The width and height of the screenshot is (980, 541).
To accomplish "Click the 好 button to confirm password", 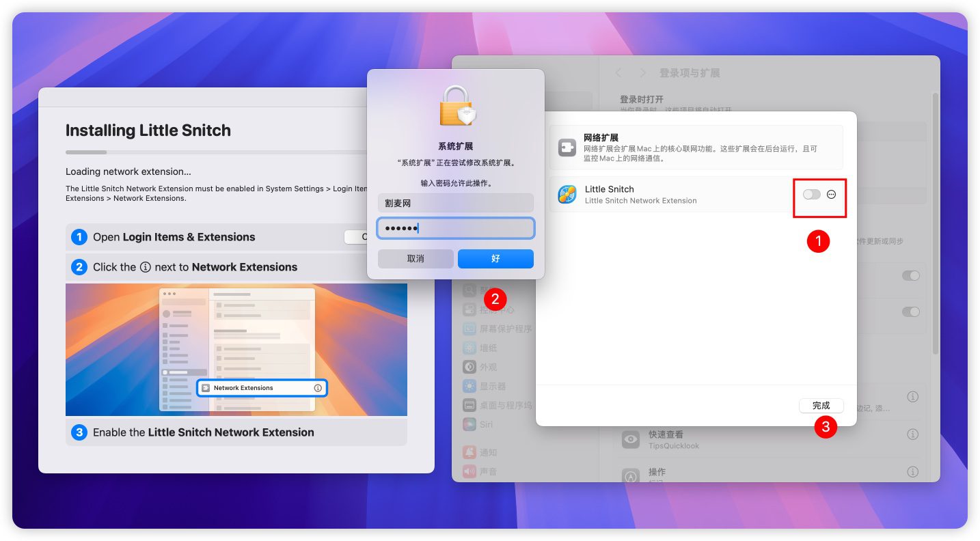I will coord(495,259).
